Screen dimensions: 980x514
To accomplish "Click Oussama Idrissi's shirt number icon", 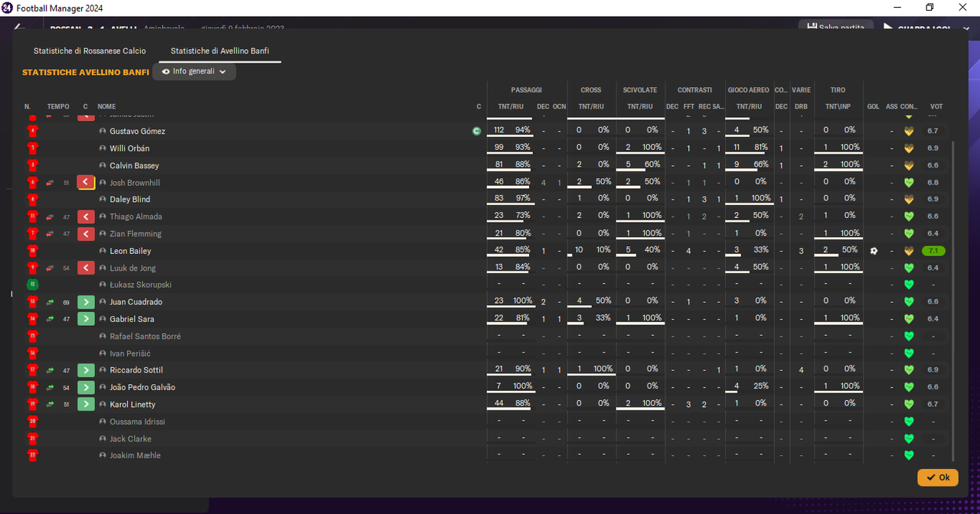I will pyautogui.click(x=32, y=421).
